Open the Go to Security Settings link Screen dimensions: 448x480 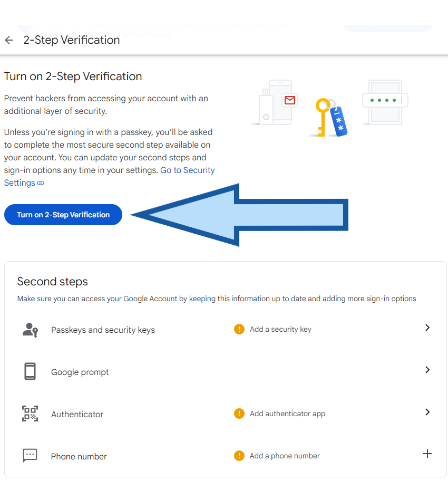(187, 170)
